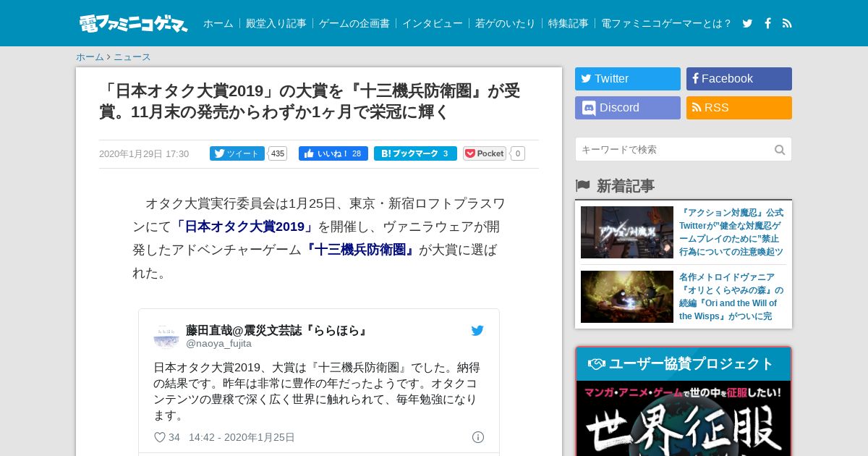Click Hatena ブックマーク button

pos(415,153)
